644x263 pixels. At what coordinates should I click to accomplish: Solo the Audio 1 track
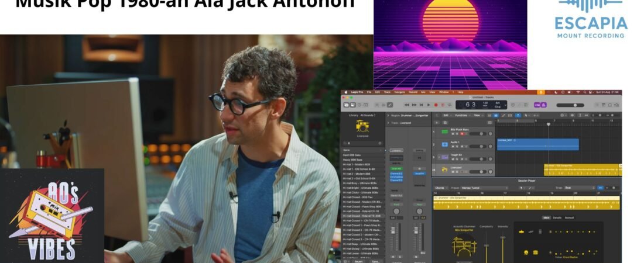[x=457, y=147]
